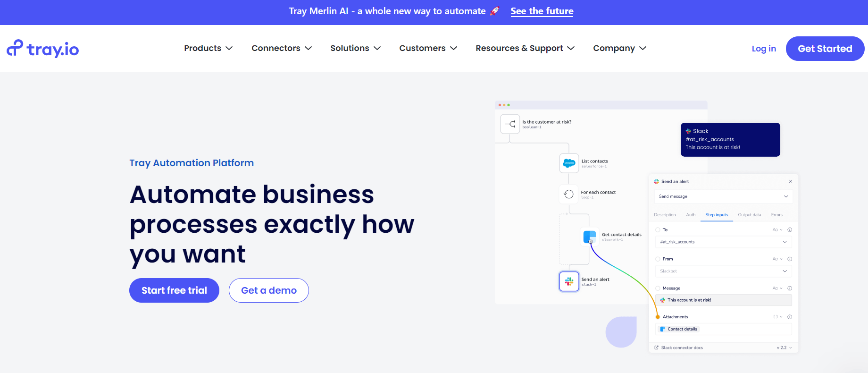Screen dimensions: 868x373
Task: Click the This account is at risk! message field
Action: (723, 300)
